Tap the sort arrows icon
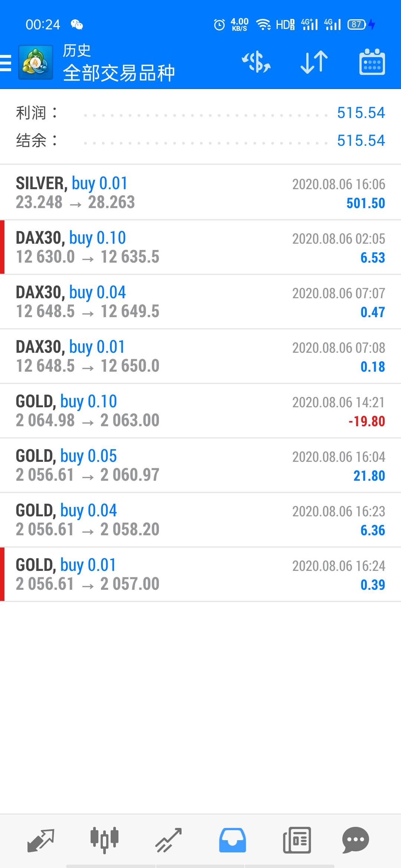 click(x=314, y=62)
